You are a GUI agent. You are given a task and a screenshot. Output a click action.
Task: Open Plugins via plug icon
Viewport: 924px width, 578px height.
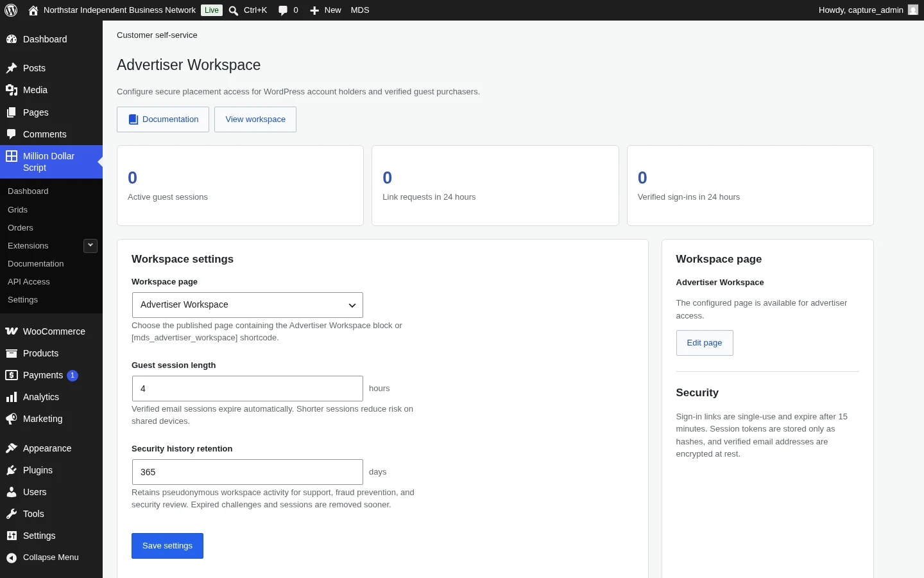(x=12, y=470)
